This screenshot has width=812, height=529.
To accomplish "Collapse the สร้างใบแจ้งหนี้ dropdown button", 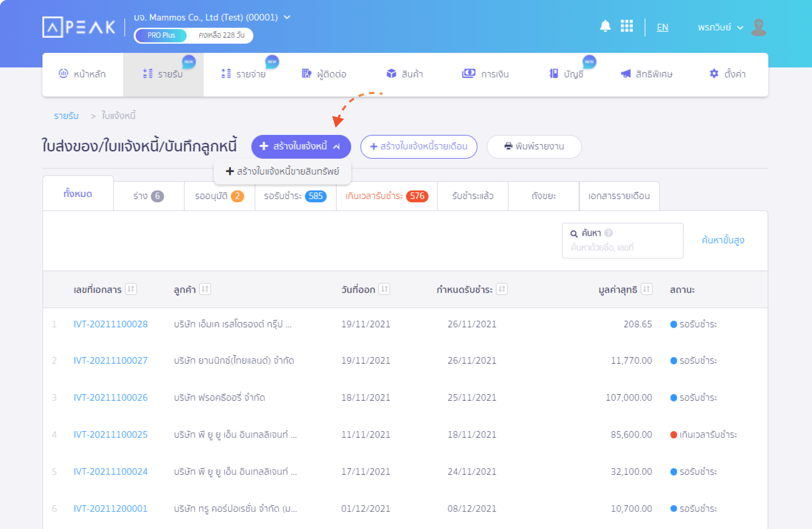I will tap(301, 146).
